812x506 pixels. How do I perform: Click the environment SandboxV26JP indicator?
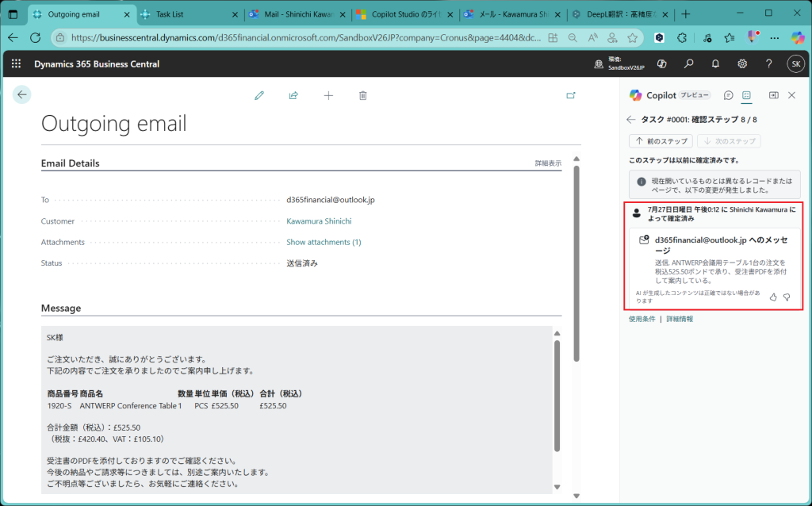tap(619, 63)
